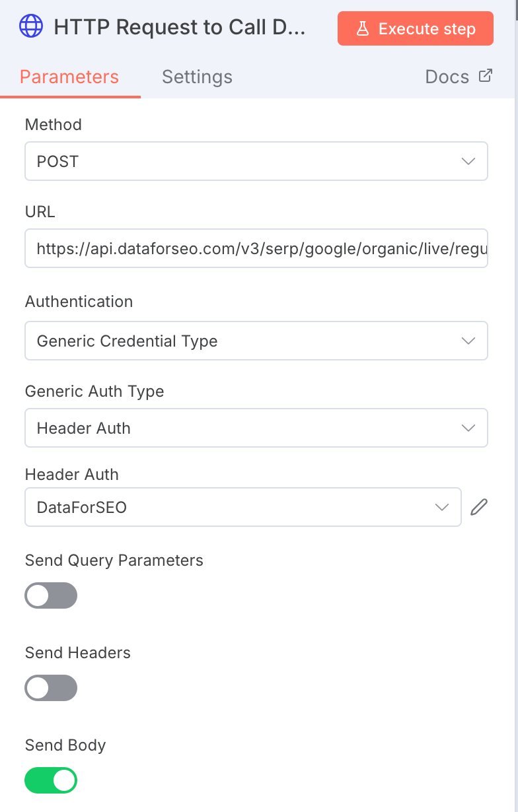The height and width of the screenshot is (812, 518).
Task: Open the Header Auth type selector
Action: 256,428
